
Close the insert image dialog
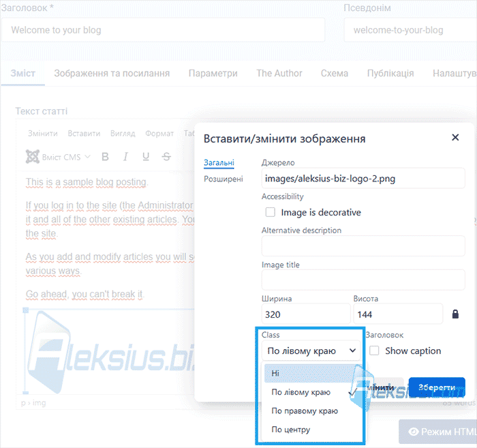[455, 138]
